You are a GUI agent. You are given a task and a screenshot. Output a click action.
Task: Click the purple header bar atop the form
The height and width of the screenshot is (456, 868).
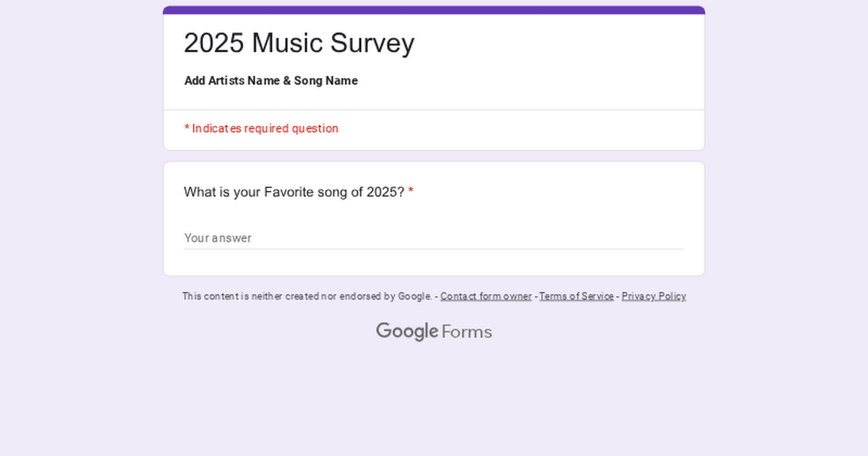434,10
